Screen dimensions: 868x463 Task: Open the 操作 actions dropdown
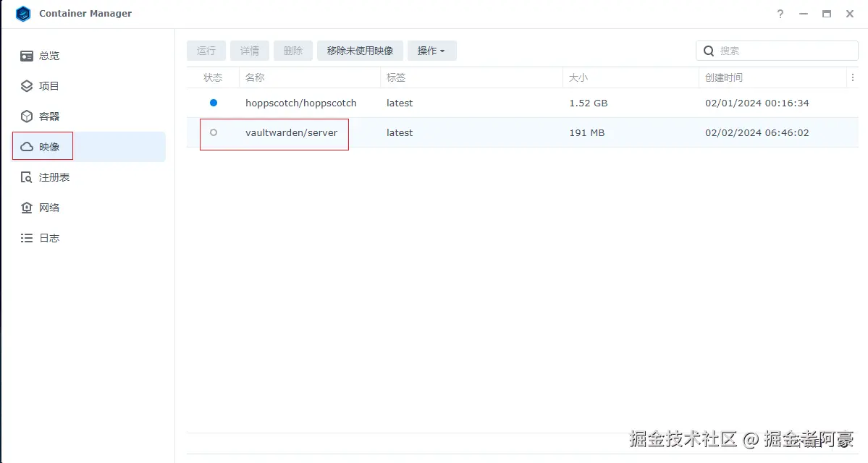431,51
